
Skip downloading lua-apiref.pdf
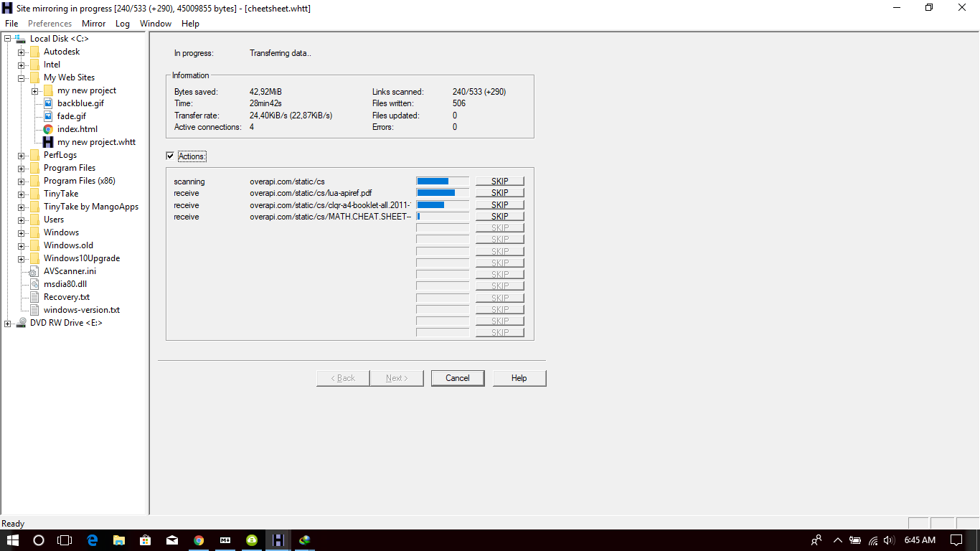tap(499, 192)
